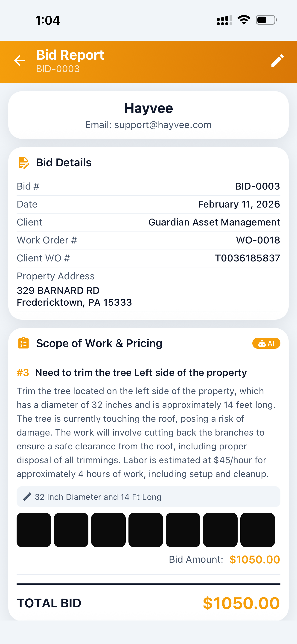Tap Client WO number T0036185837
Viewport: 297px width, 644px height.
[x=247, y=258]
